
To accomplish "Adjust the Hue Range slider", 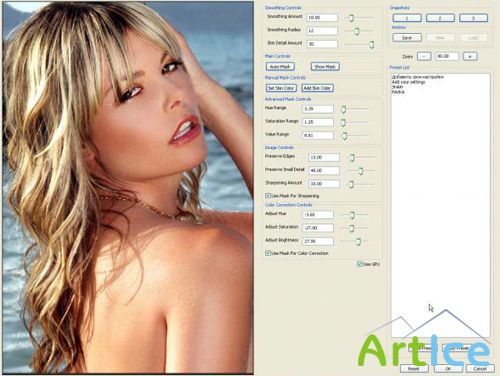I will click(x=344, y=109).
